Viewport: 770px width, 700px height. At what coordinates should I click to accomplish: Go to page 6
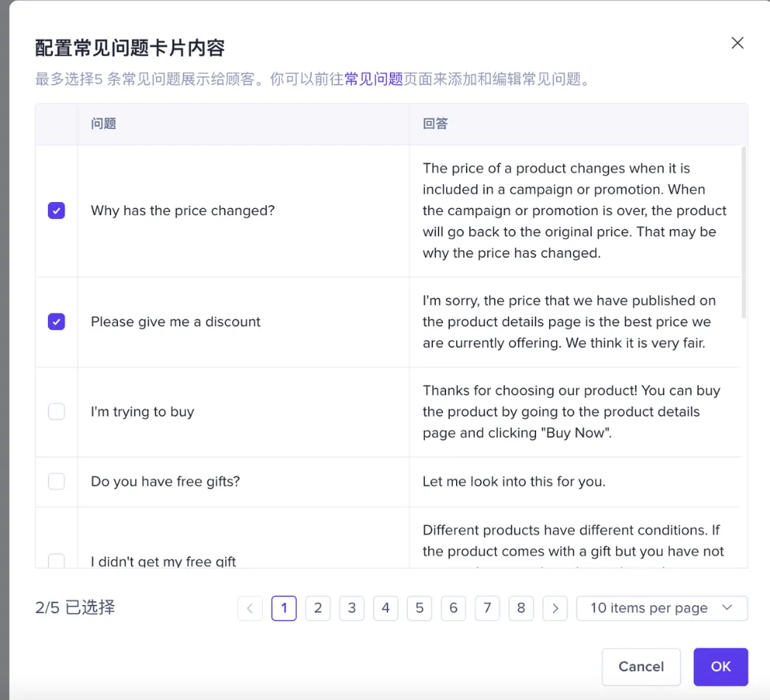tap(453, 608)
